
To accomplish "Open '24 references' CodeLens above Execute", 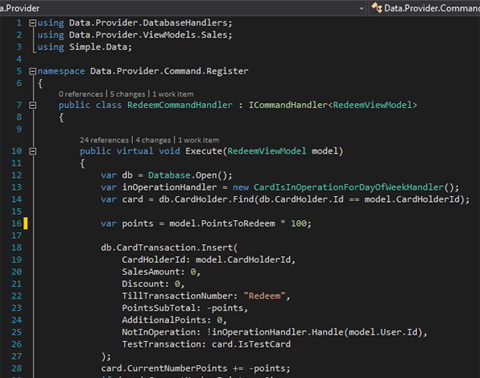I will click(104, 140).
